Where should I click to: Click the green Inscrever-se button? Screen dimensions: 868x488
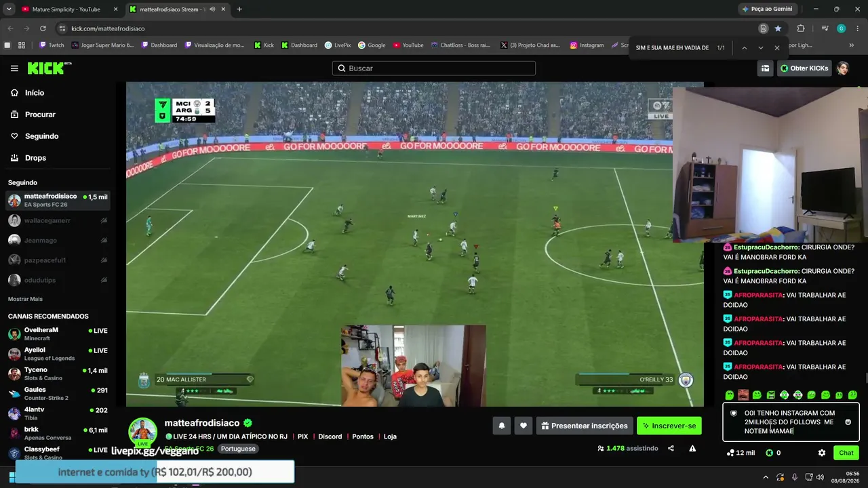(669, 426)
